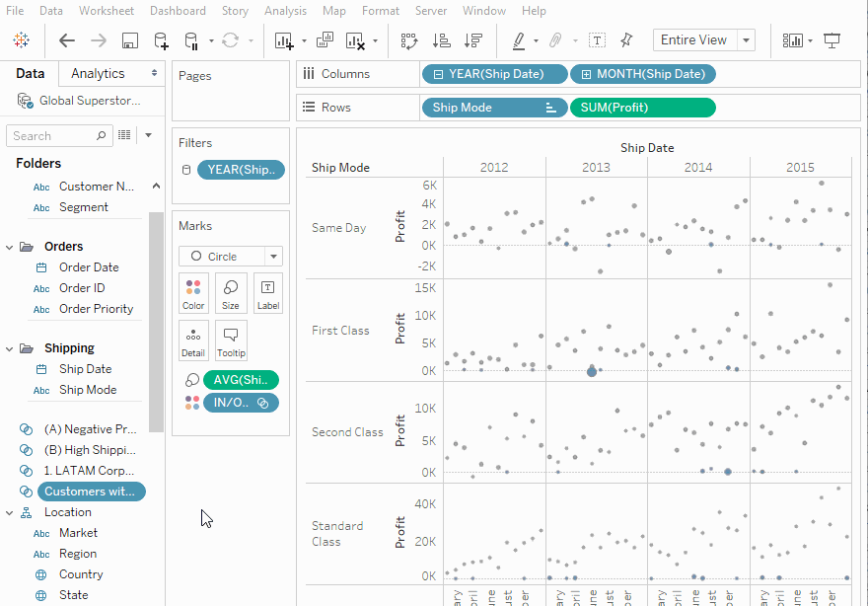
Task: Click the Save workbook icon
Action: pos(129,40)
